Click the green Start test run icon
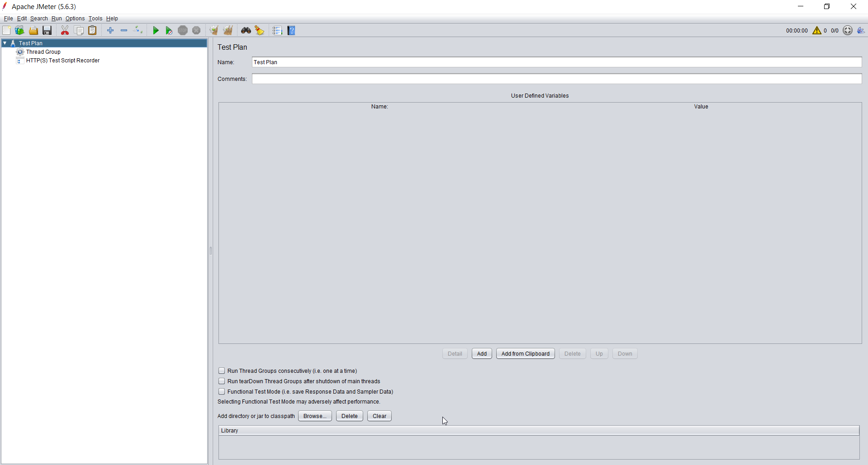The height and width of the screenshot is (465, 868). pos(156,31)
